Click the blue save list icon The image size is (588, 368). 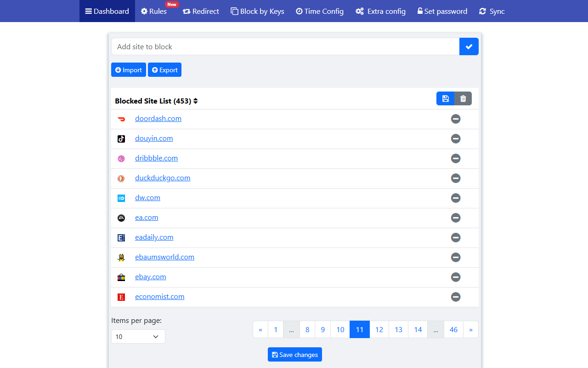(445, 98)
